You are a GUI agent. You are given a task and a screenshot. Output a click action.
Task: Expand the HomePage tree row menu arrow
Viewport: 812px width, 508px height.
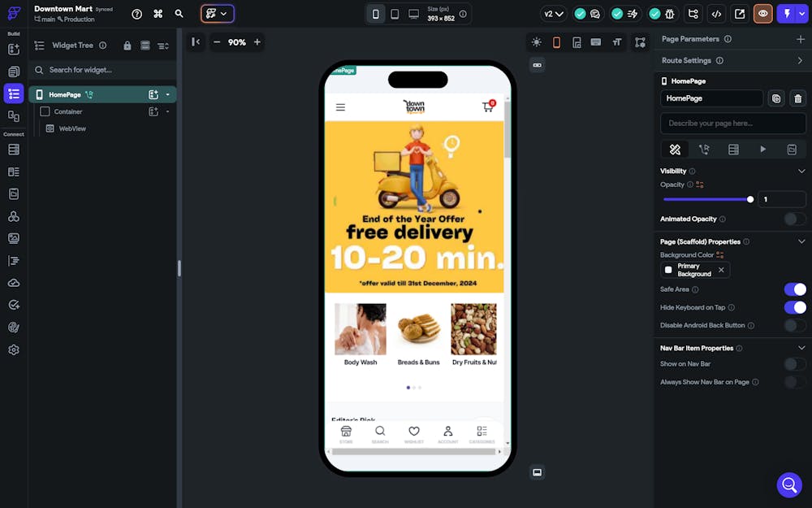click(168, 95)
